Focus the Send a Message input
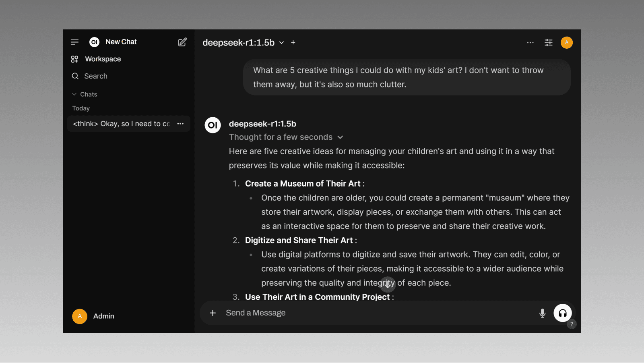The width and height of the screenshot is (644, 363). [378, 313]
